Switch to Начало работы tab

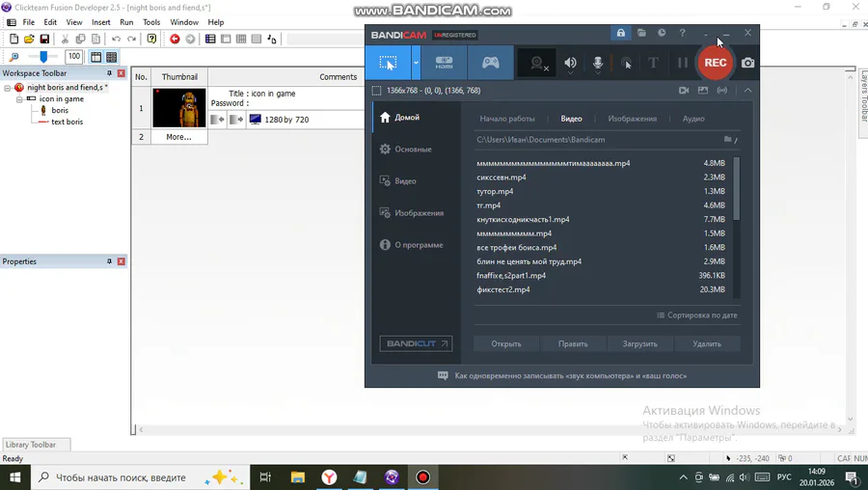(x=507, y=119)
